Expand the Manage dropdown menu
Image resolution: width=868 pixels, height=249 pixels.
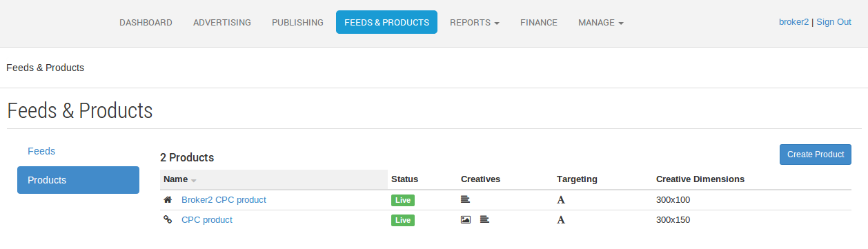(x=601, y=22)
